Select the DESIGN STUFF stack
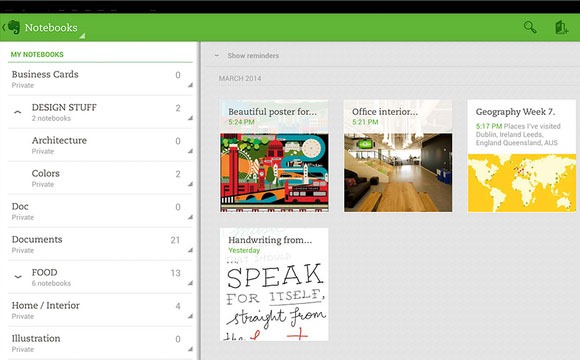580x360 pixels. (x=100, y=112)
